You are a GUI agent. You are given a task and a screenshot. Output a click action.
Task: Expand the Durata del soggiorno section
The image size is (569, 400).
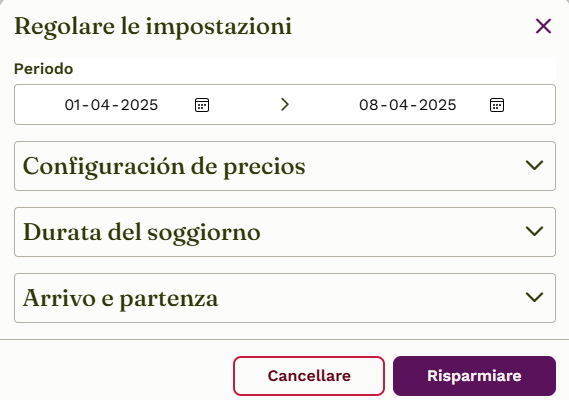pos(285,232)
